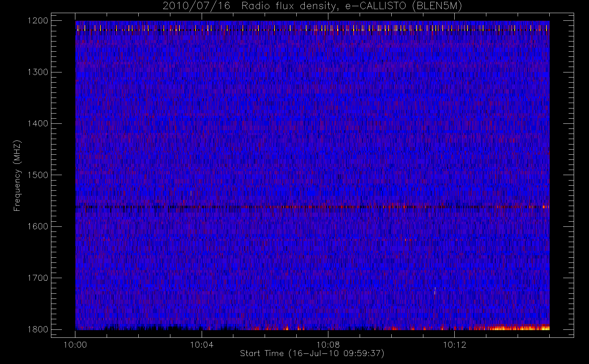Click the 10:08 time axis label
Image resolution: width=589 pixels, height=364 pixels.
[328, 345]
